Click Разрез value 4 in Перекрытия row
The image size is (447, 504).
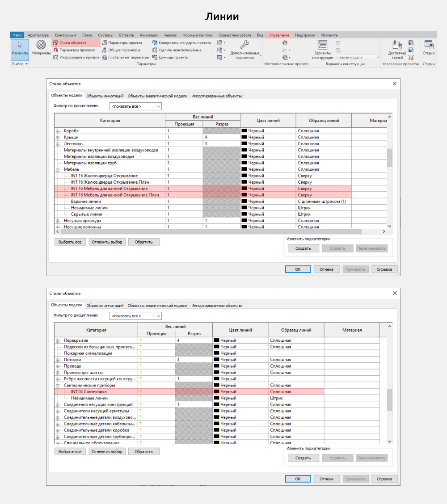coord(194,340)
